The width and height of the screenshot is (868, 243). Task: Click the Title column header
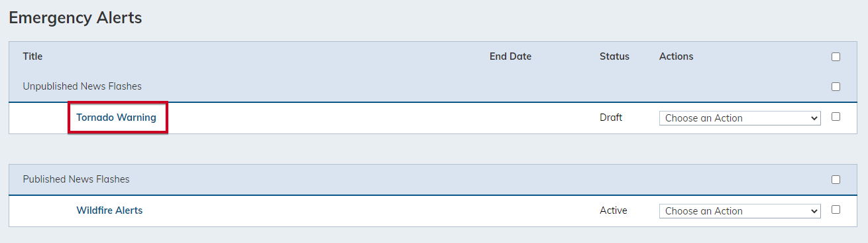[x=32, y=56]
